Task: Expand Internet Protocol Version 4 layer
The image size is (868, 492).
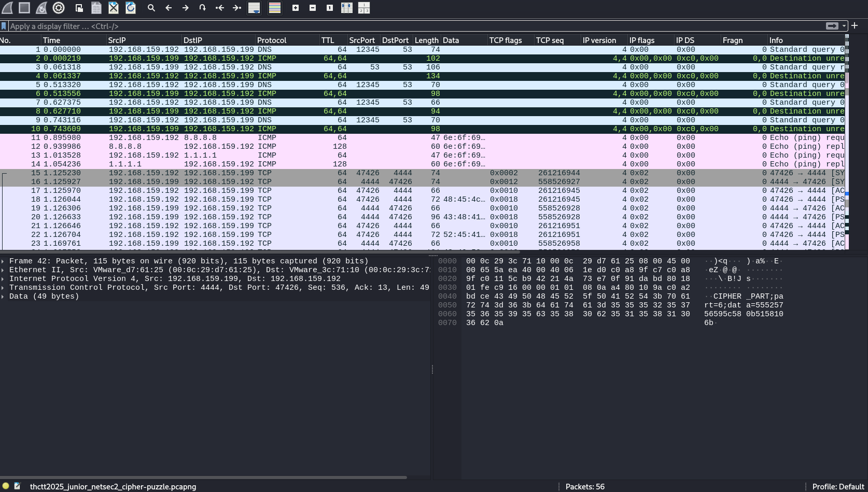Action: point(3,279)
